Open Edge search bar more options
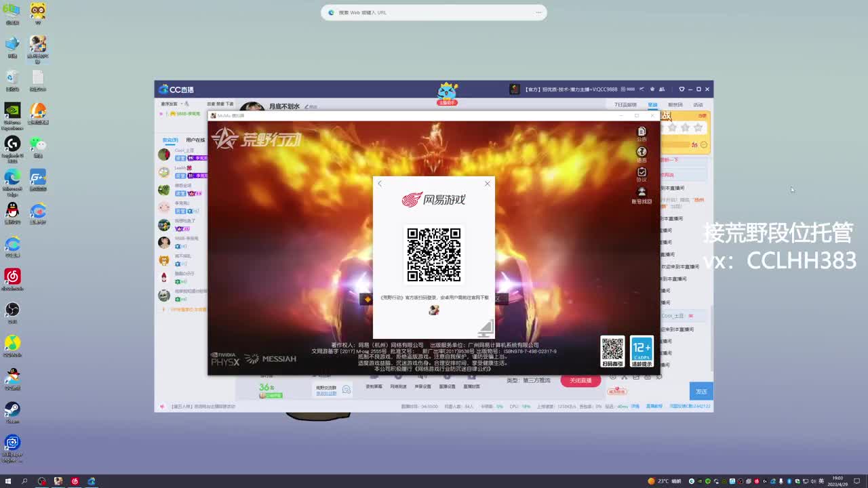868x488 pixels. 539,12
